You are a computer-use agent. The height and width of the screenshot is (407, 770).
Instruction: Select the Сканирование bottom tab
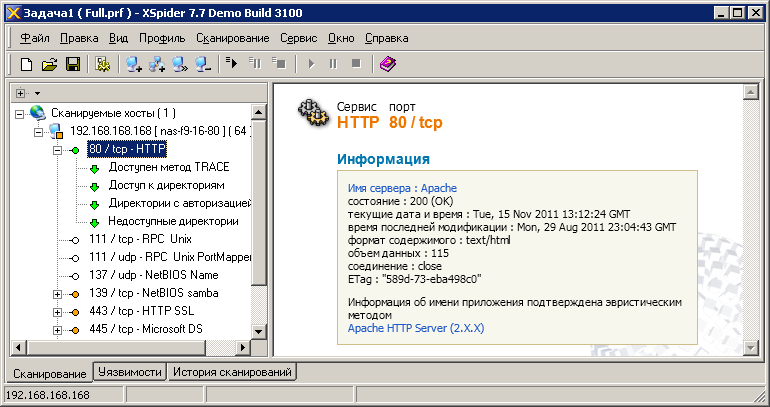[x=50, y=374]
